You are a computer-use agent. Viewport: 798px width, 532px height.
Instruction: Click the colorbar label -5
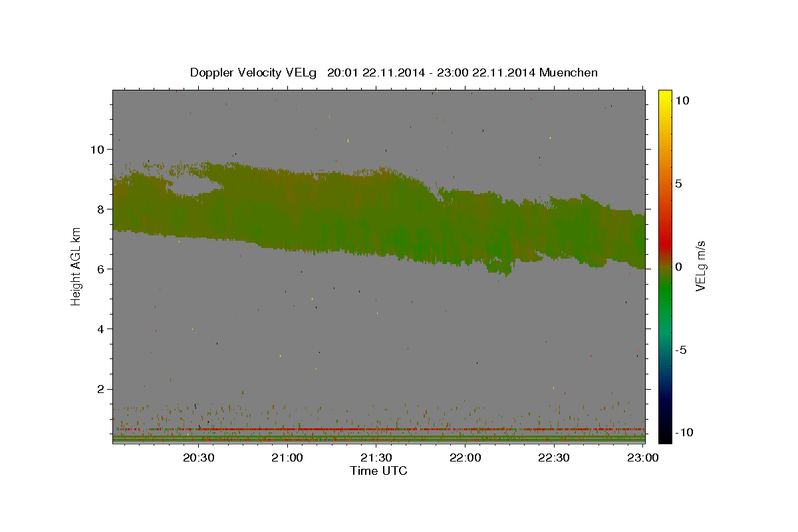pyautogui.click(x=680, y=350)
